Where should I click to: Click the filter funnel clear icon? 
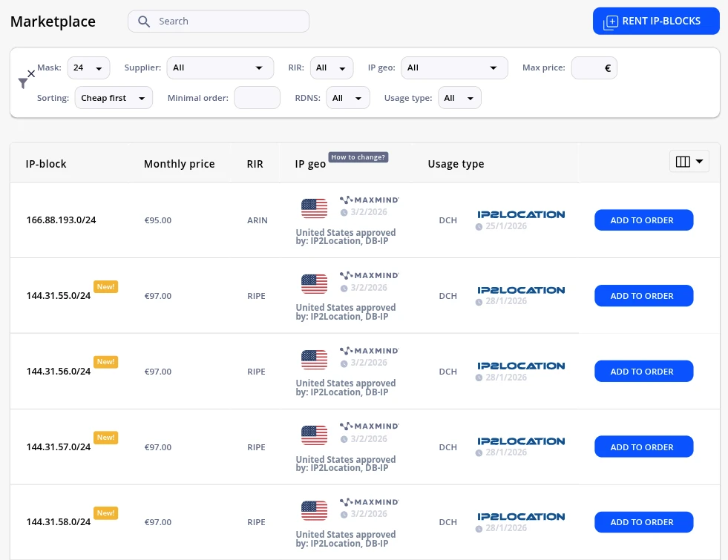pos(25,81)
